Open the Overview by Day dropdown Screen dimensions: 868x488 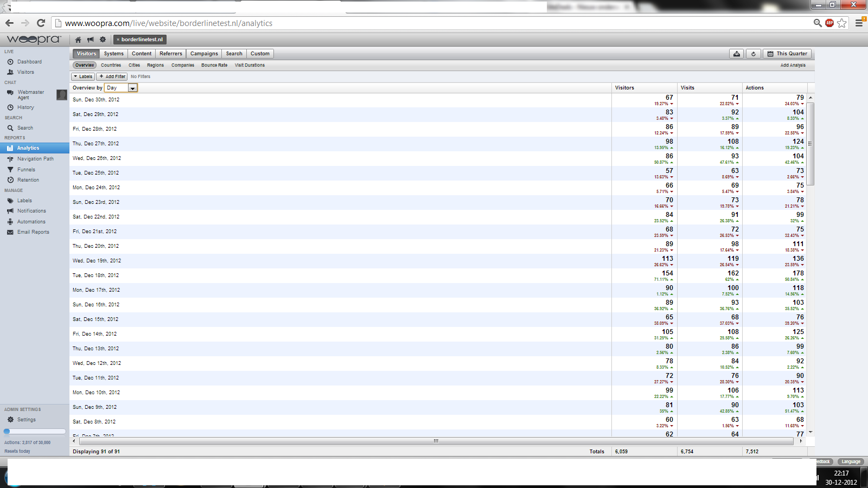coord(120,88)
